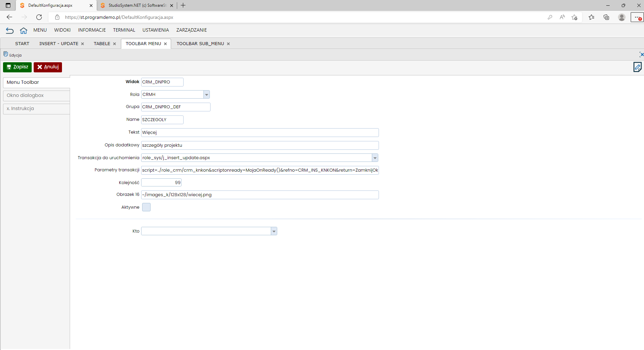Viewport: 644px width, 350px height.
Task: Switch to the TOOLBAR SUB_MENU tab
Action: coord(200,44)
